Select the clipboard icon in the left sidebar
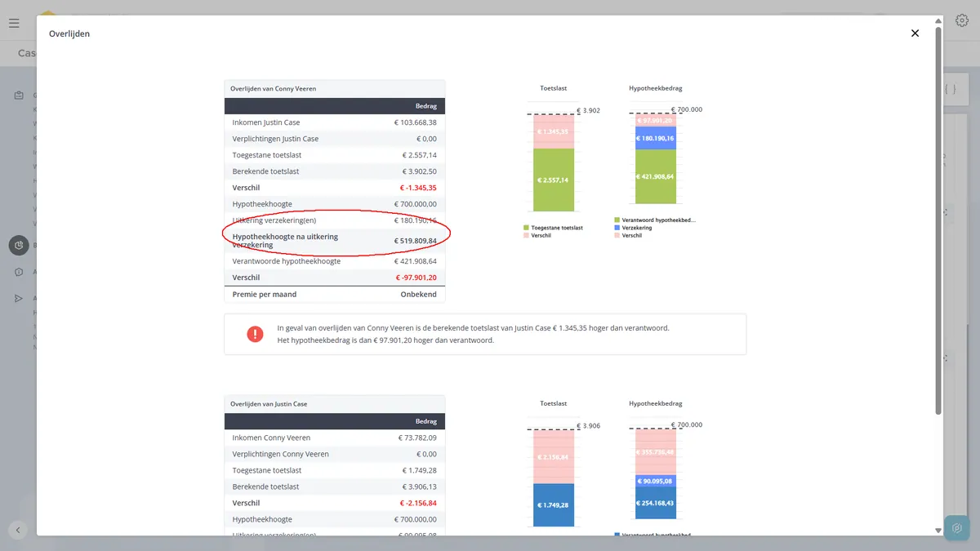 (x=18, y=96)
